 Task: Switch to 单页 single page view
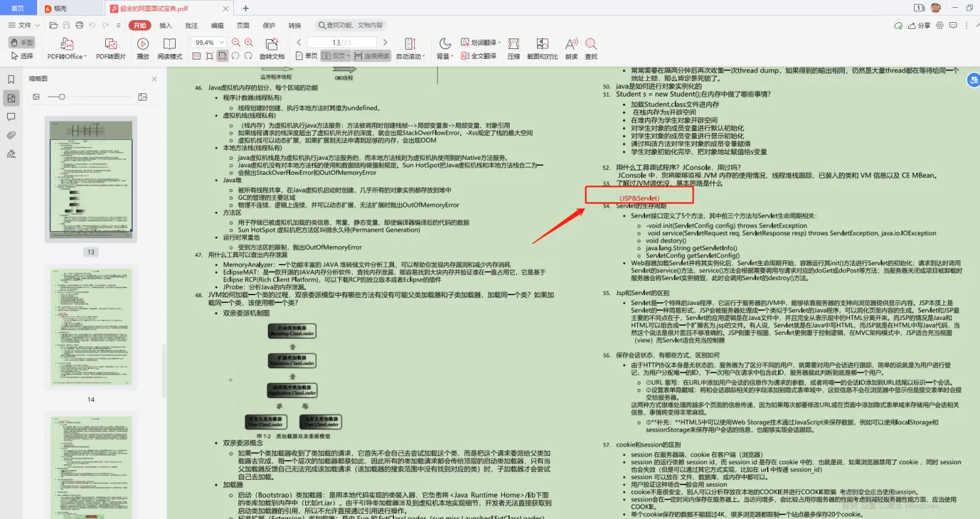coord(306,56)
